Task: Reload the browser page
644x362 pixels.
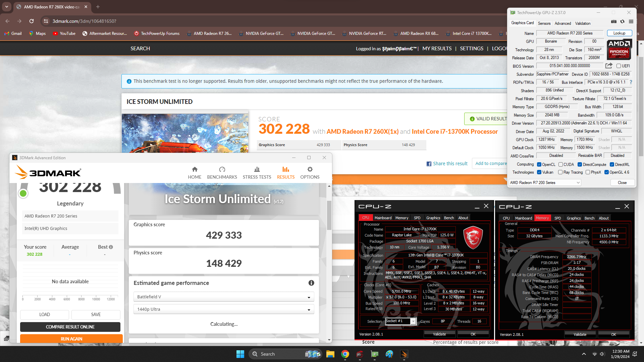Action: click(x=32, y=21)
